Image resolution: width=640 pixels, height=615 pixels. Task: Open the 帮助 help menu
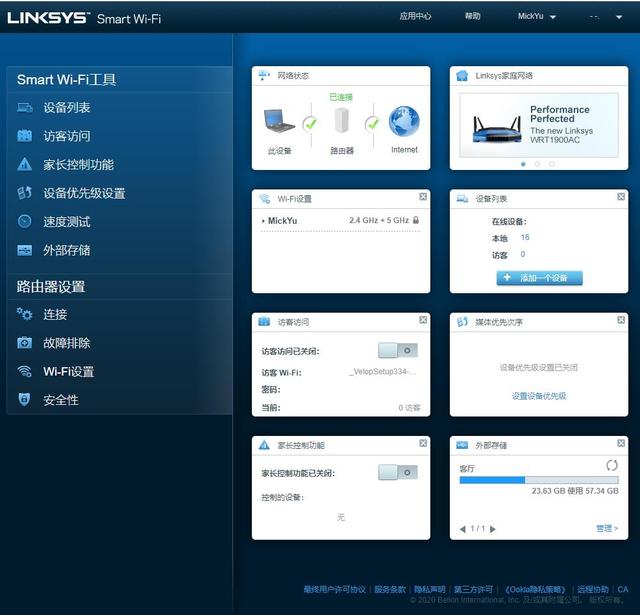click(x=472, y=16)
